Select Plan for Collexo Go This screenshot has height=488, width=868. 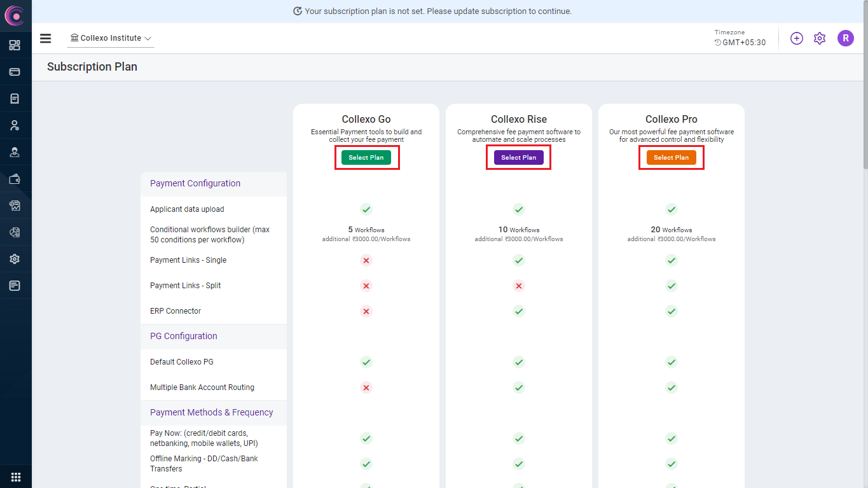(366, 157)
